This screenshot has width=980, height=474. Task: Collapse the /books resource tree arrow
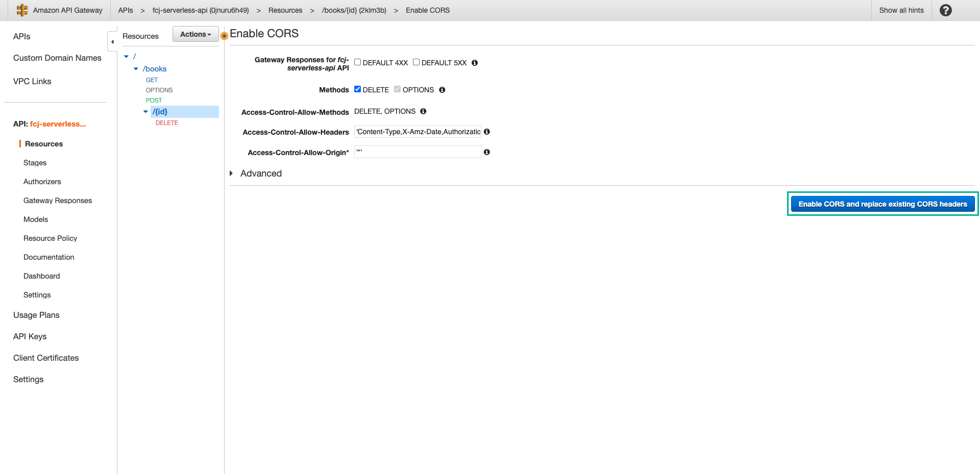[136, 69]
